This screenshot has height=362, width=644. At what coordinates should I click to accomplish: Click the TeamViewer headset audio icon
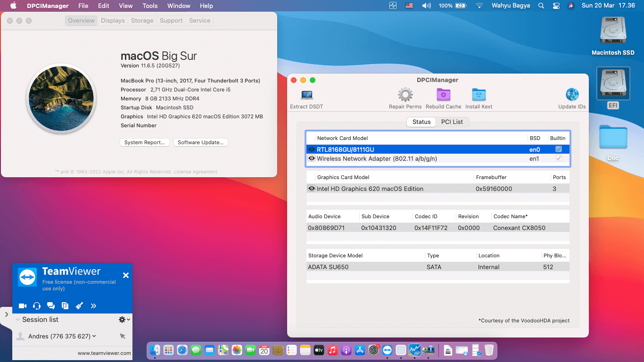pyautogui.click(x=37, y=305)
